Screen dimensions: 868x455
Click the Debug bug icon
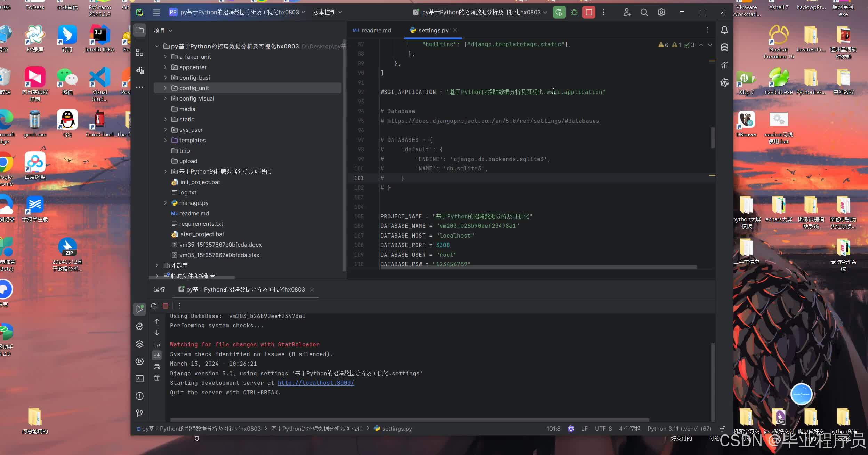tap(574, 12)
